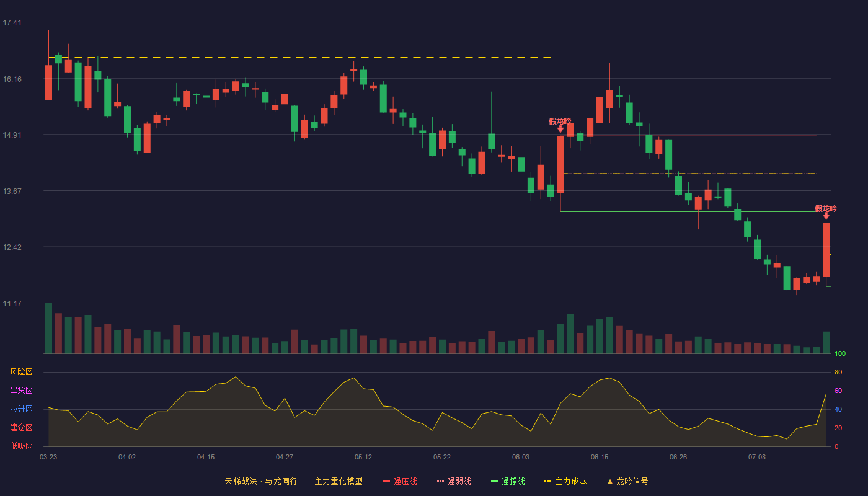This screenshot has height=496, width=868.
Task: Click the 17.41 price axis label
Action: coord(12,23)
